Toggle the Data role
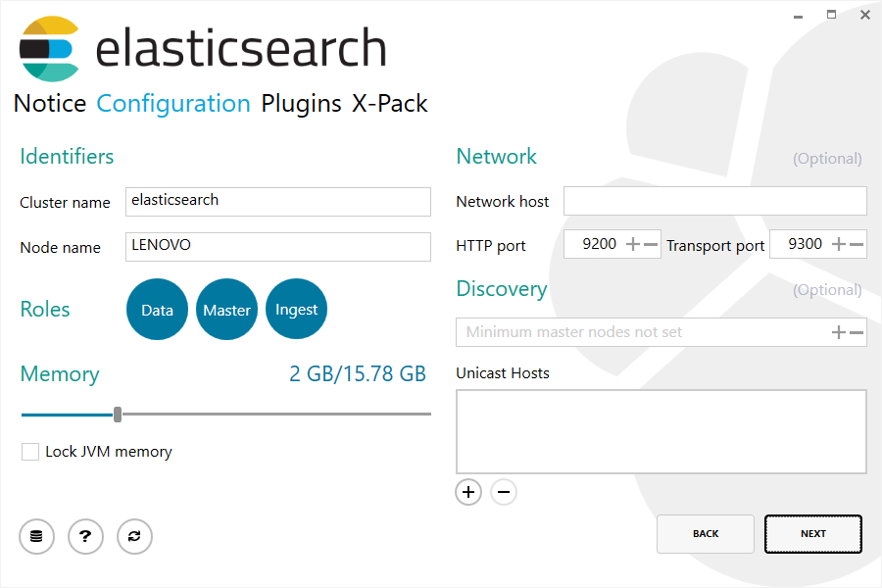Screen dimensions: 882x588 click(x=157, y=309)
